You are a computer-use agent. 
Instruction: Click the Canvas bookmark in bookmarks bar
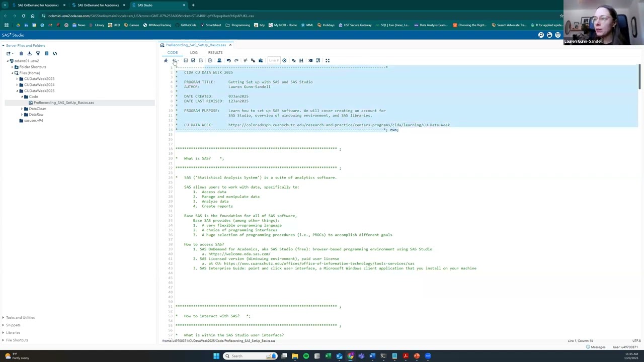tap(131, 25)
